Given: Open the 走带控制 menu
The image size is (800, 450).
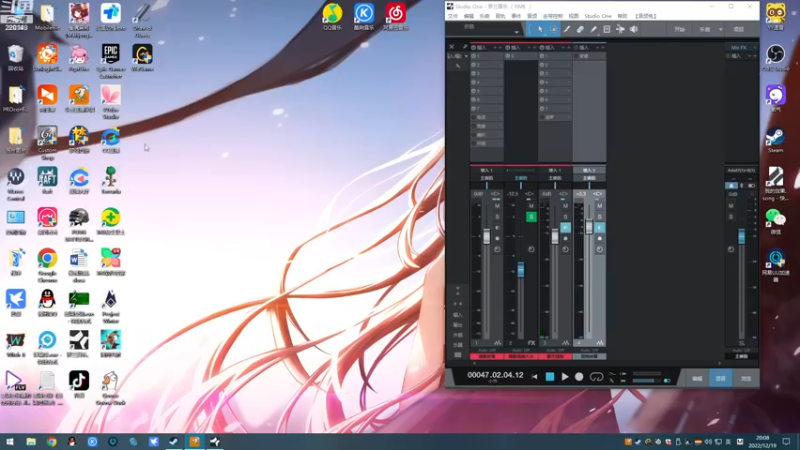Looking at the screenshot, I should point(553,16).
